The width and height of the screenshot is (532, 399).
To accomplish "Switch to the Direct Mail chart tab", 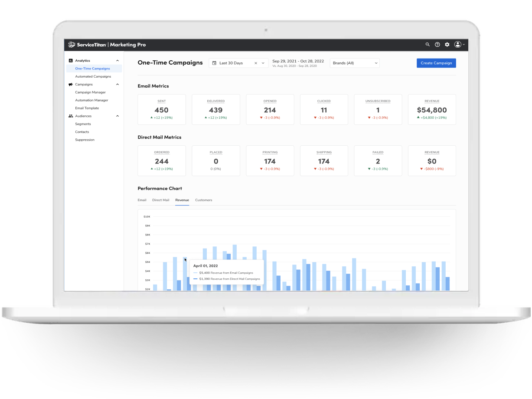I will (161, 200).
